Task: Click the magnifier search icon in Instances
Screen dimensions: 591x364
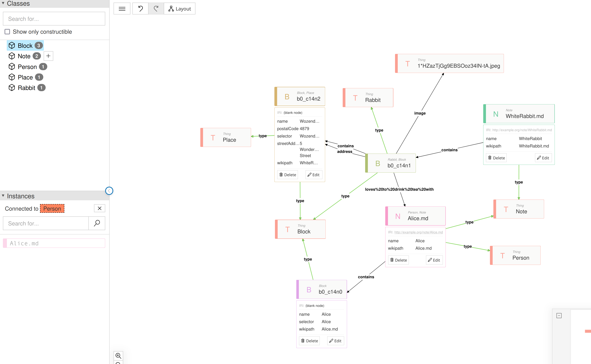Action: point(97,223)
